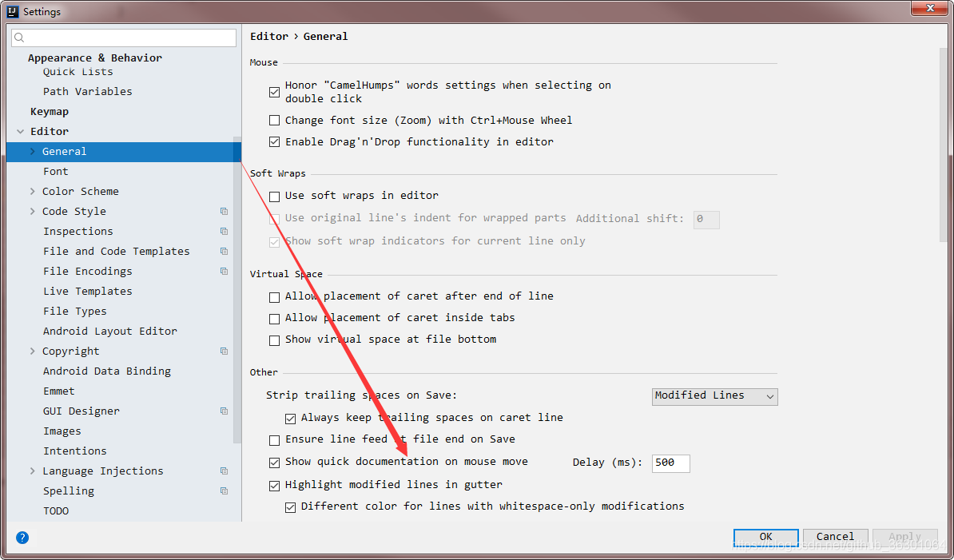Click the Apply button
This screenshot has height=560, width=954.
(904, 536)
